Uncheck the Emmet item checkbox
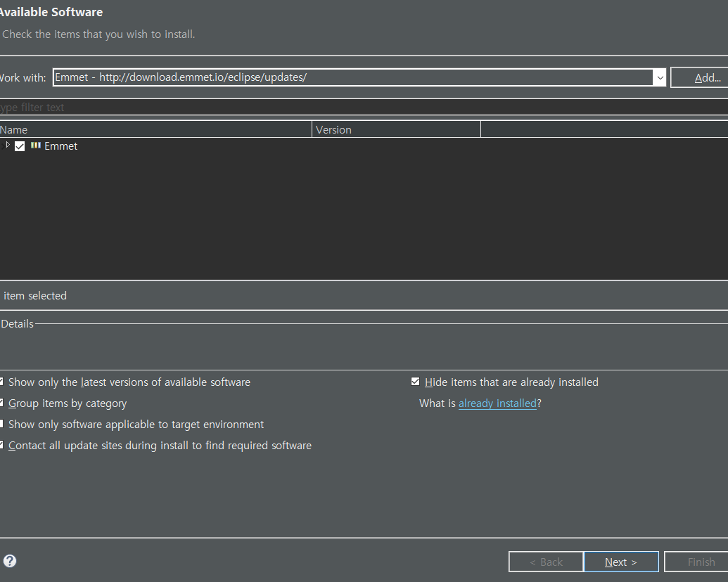Viewport: 728px width, 582px height. (20, 146)
